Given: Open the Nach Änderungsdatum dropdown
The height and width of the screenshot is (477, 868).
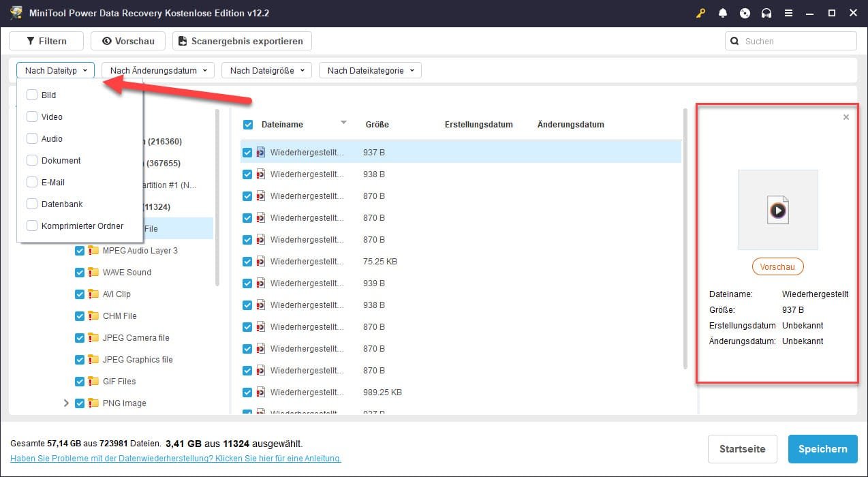Looking at the screenshot, I should [157, 70].
